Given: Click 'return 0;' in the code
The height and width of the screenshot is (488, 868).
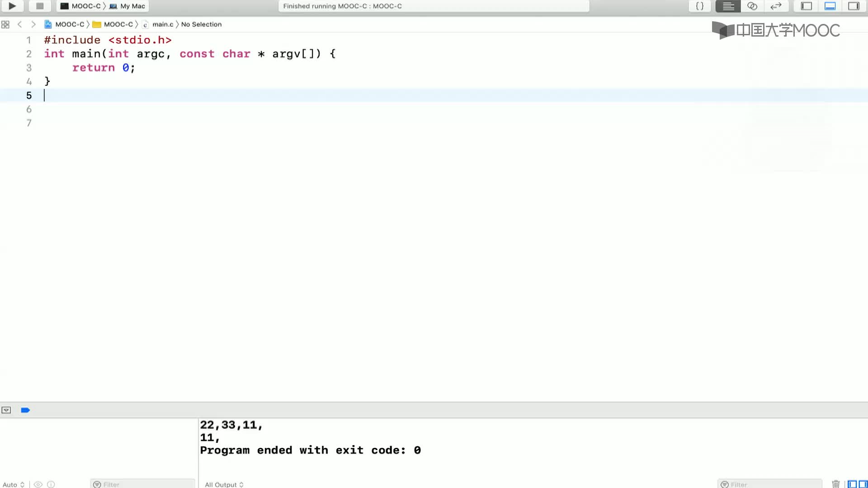Looking at the screenshot, I should point(104,68).
